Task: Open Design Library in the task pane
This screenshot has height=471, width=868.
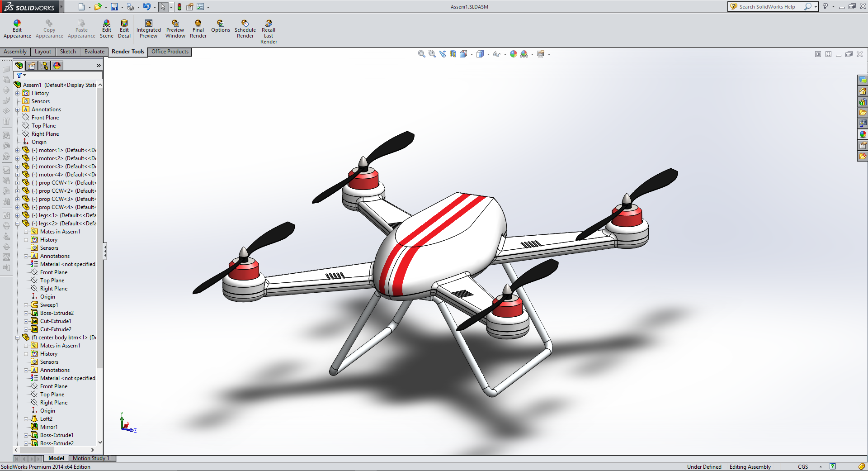Action: tap(863, 102)
